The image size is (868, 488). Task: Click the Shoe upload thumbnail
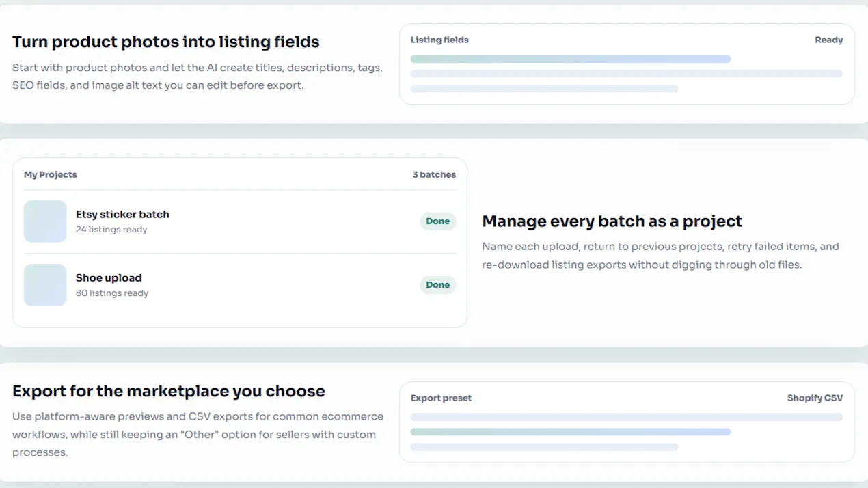click(45, 285)
